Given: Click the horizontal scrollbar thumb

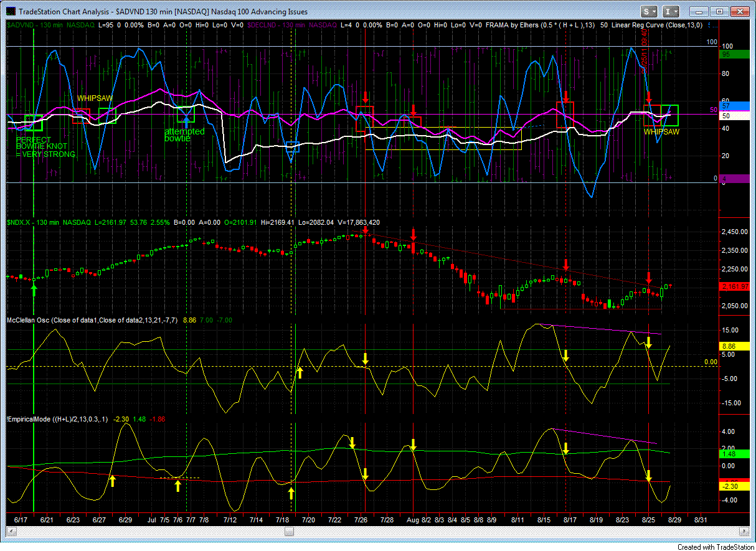Looking at the screenshot, I should (289, 531).
